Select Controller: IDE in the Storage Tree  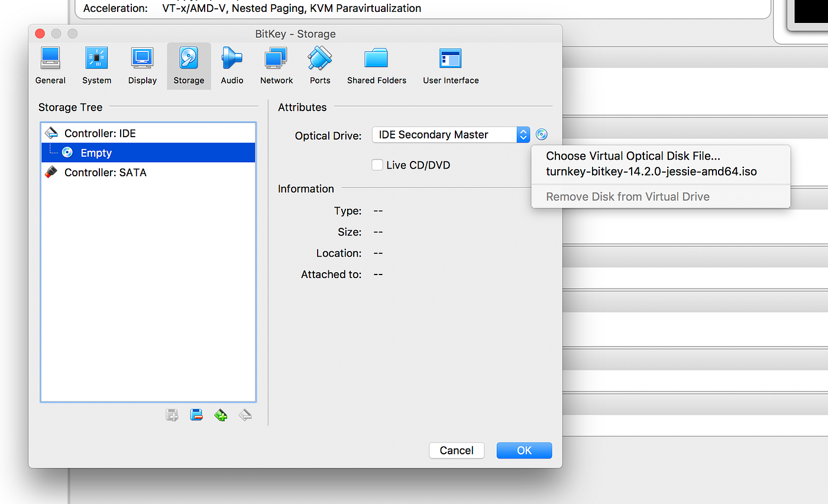[148, 133]
